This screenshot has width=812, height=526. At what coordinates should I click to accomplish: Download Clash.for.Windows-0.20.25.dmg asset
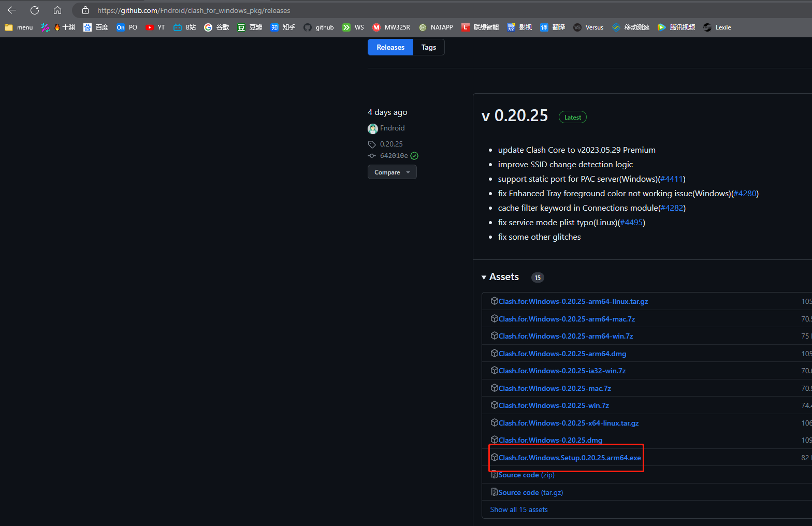550,440
